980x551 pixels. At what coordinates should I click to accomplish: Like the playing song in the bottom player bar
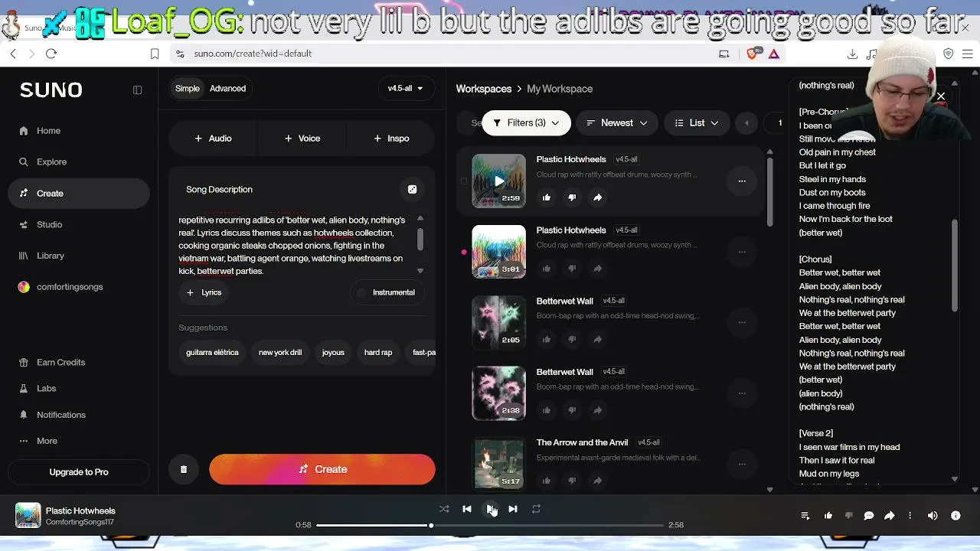pyautogui.click(x=828, y=516)
